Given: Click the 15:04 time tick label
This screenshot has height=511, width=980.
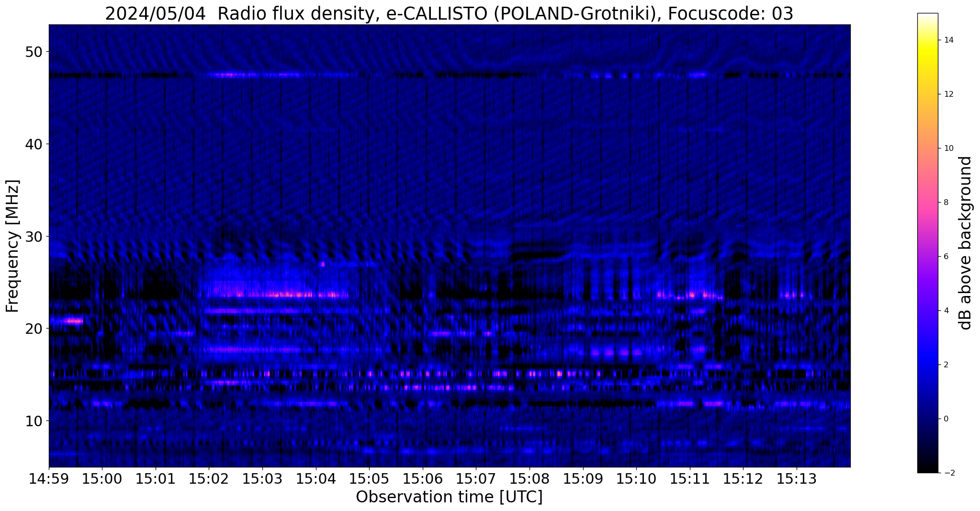Looking at the screenshot, I should pyautogui.click(x=316, y=479).
